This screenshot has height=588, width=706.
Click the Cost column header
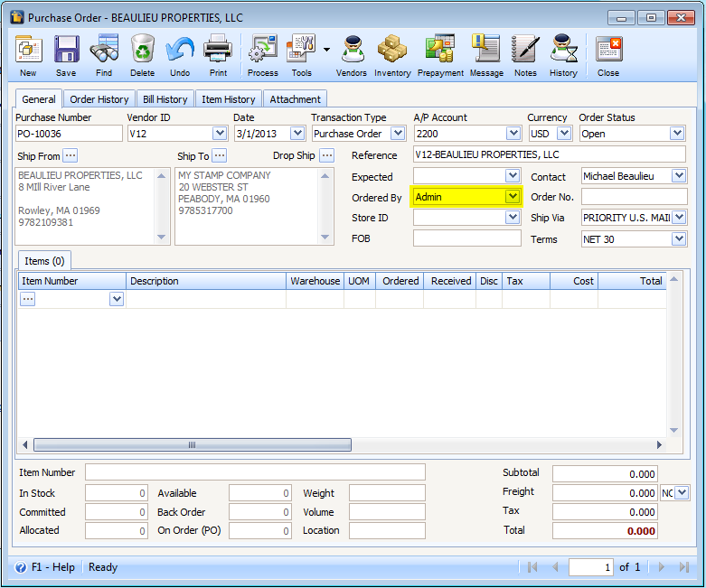(x=574, y=281)
